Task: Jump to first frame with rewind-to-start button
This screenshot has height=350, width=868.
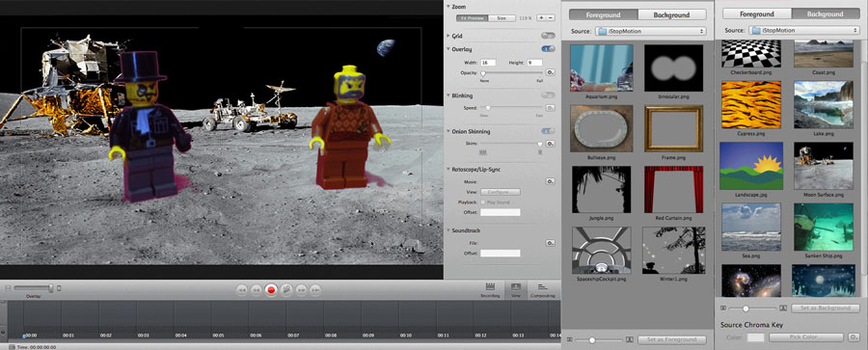Action: coord(241,289)
